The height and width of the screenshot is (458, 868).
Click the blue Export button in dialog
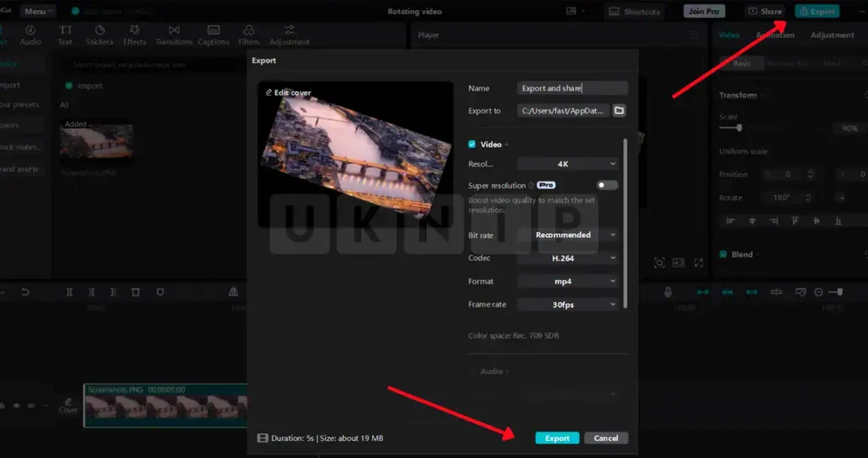557,438
